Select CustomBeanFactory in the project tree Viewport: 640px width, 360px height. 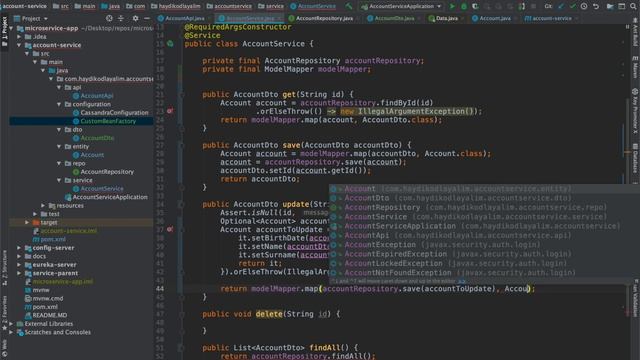coord(108,121)
